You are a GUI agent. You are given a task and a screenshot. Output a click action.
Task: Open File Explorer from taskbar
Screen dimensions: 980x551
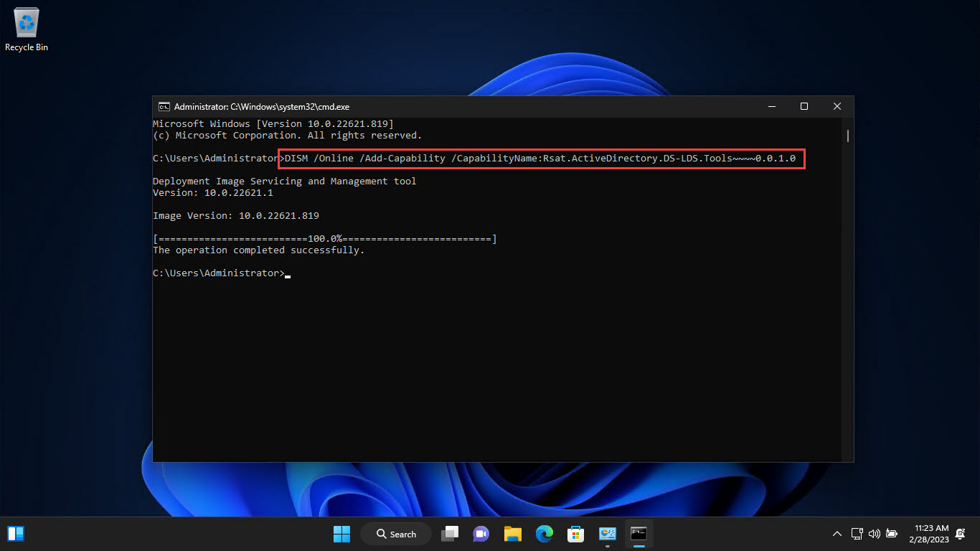tap(512, 533)
